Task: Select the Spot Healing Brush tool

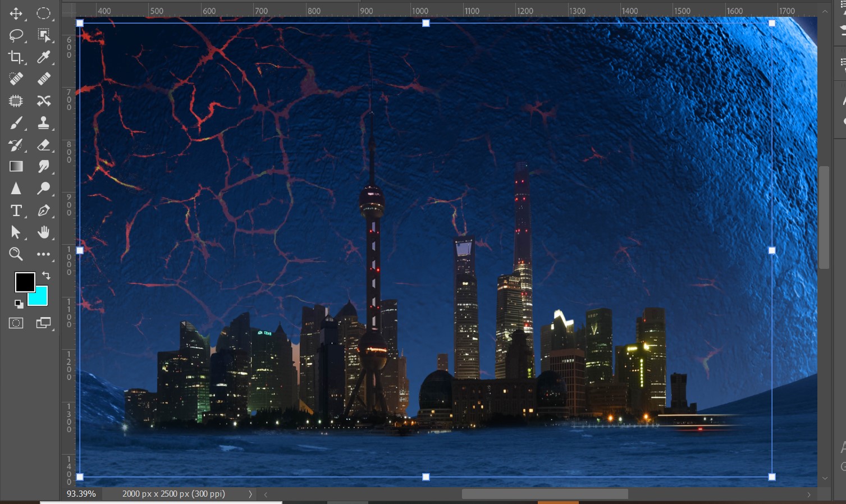Action: pos(16,79)
